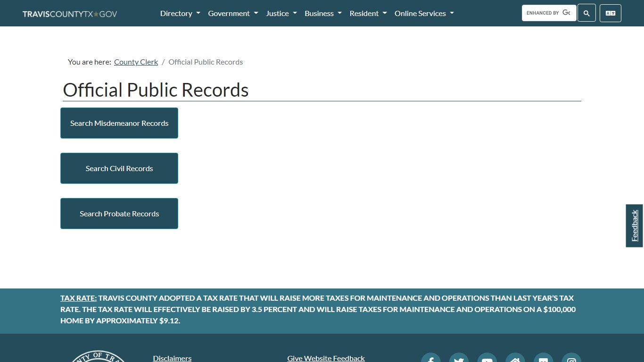
Task: Expand the Online Services dropdown
Action: pyautogui.click(x=423, y=13)
